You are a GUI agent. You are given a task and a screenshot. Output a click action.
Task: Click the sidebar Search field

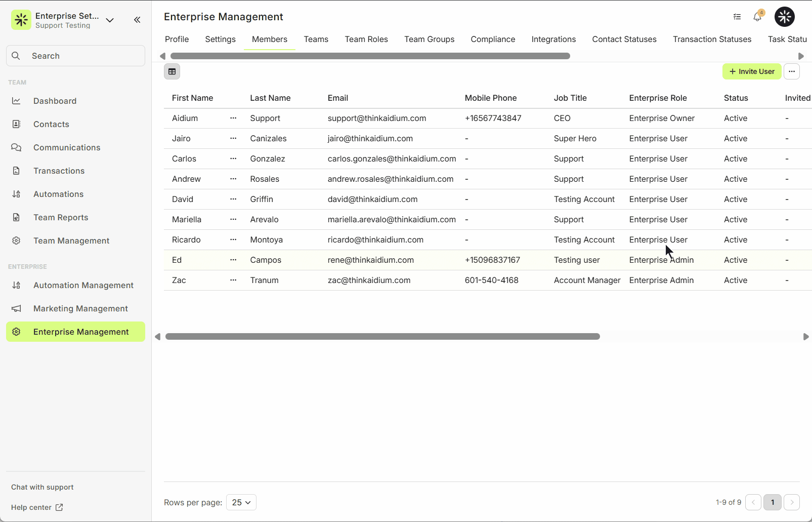76,56
